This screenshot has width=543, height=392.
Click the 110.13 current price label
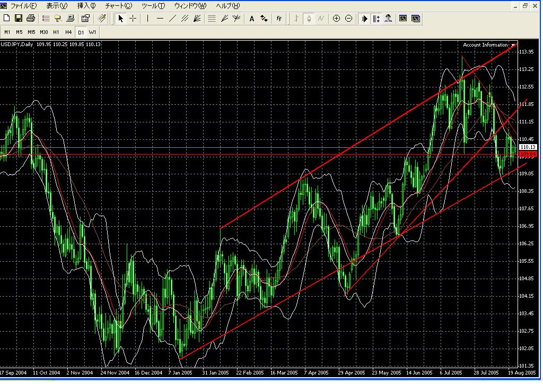tap(528, 147)
